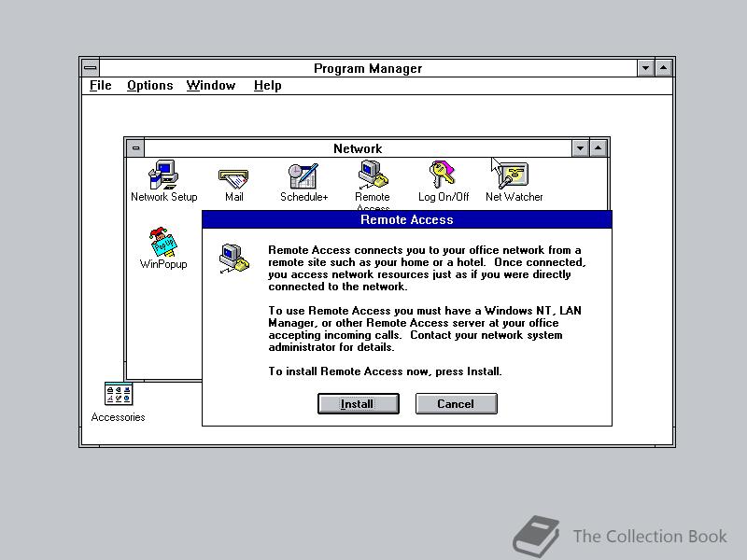The height and width of the screenshot is (560, 747).
Task: Select the WinPopup icon
Action: click(x=163, y=242)
